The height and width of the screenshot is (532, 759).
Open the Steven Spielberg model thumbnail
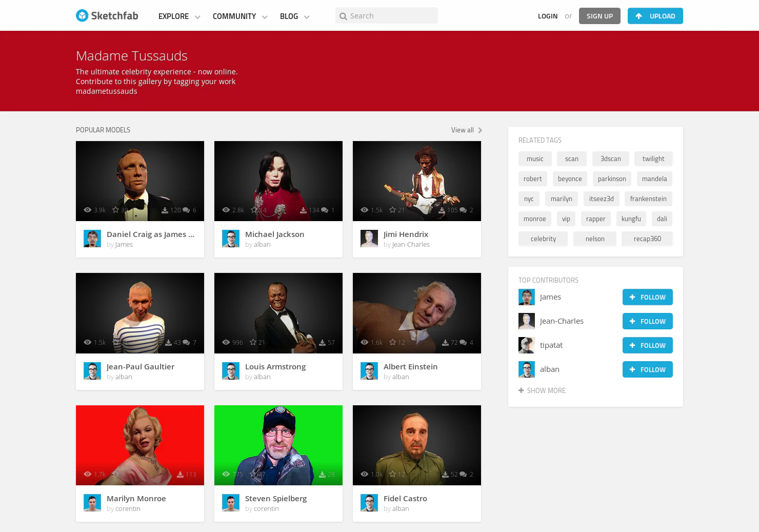click(278, 445)
